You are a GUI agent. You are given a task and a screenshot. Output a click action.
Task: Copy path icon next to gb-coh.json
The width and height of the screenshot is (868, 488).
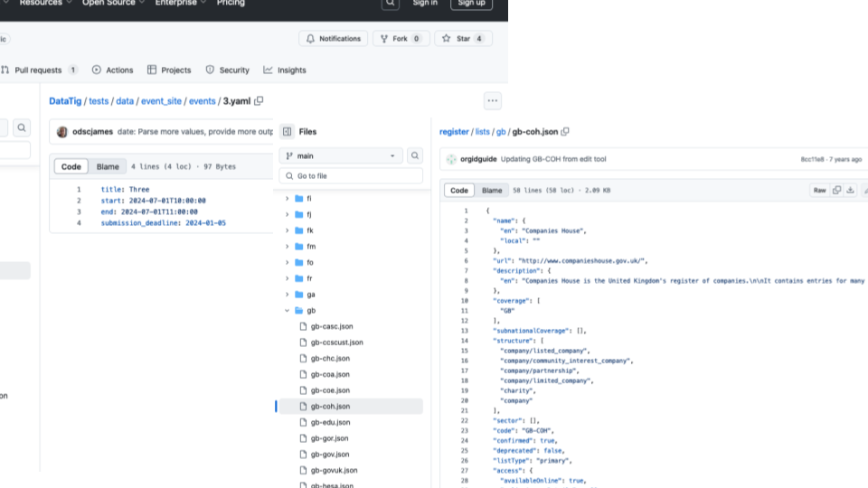pos(564,132)
